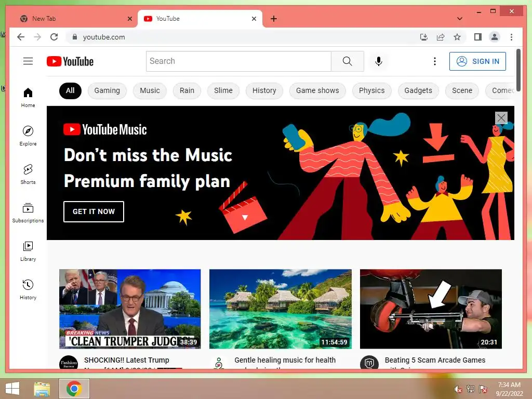Open History in the sidebar
Image resolution: width=532 pixels, height=399 pixels.
point(28,289)
